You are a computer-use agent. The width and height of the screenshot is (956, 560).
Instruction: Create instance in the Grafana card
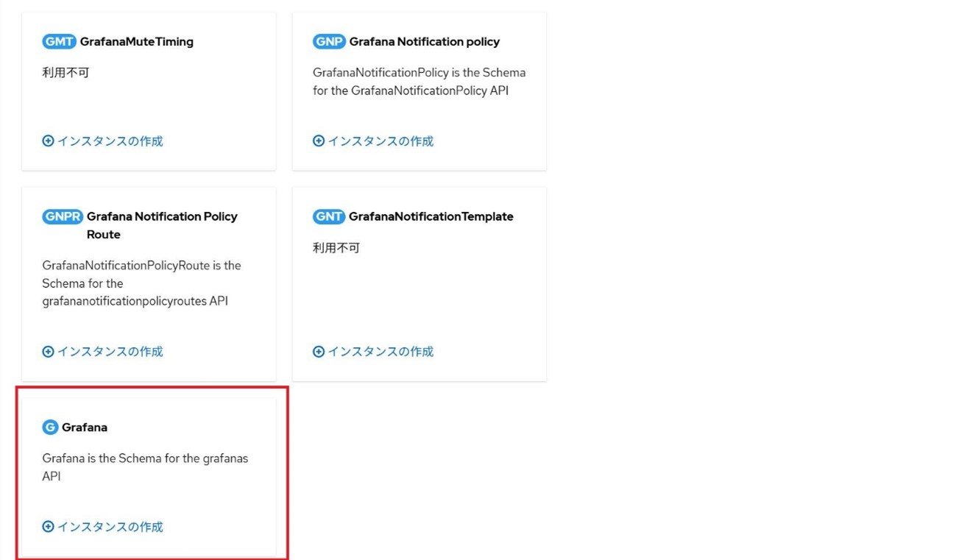[x=103, y=527]
